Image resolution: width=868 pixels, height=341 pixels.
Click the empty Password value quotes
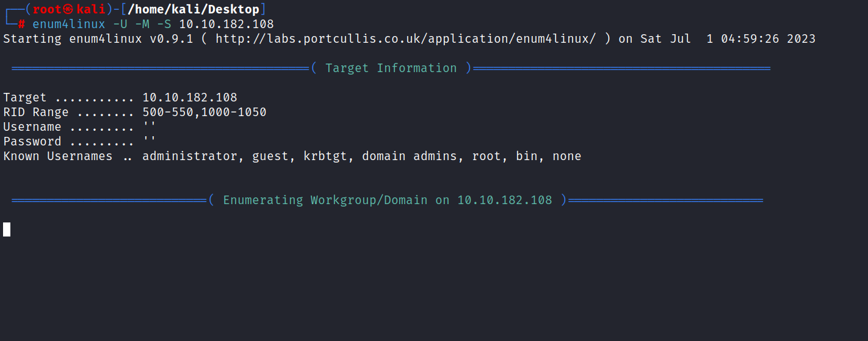(150, 141)
